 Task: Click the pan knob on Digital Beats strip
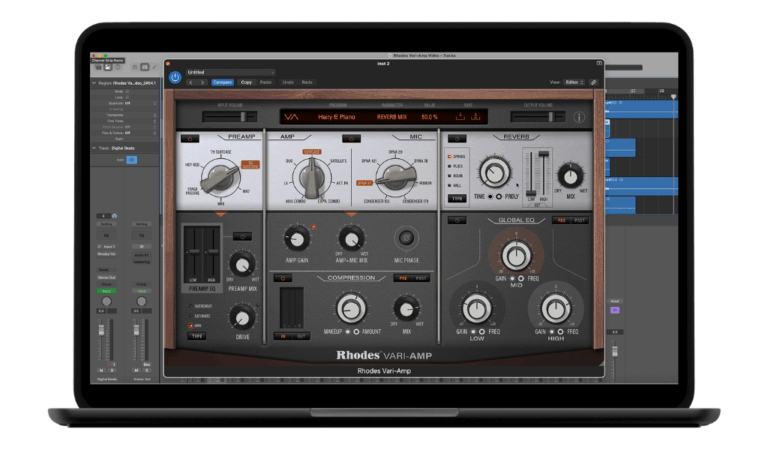[x=106, y=301]
